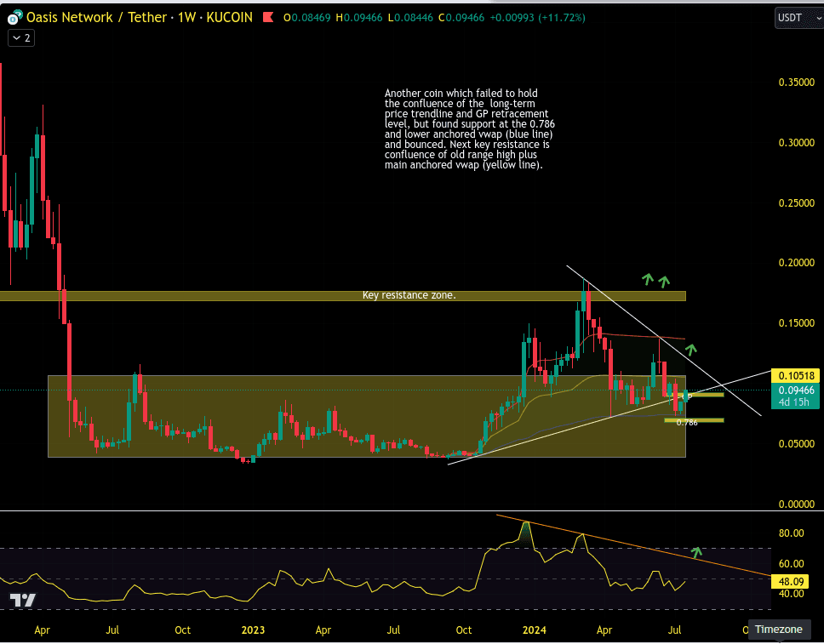Click the KUCOIN exchange label
Viewport: 824px width, 644px height.
230,17
